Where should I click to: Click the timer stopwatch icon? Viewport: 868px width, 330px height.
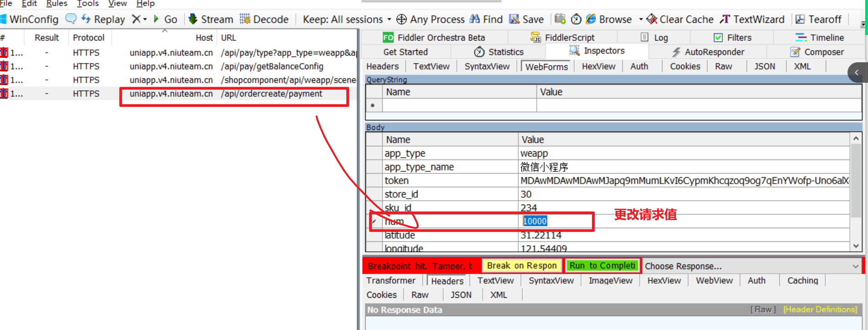coord(576,19)
